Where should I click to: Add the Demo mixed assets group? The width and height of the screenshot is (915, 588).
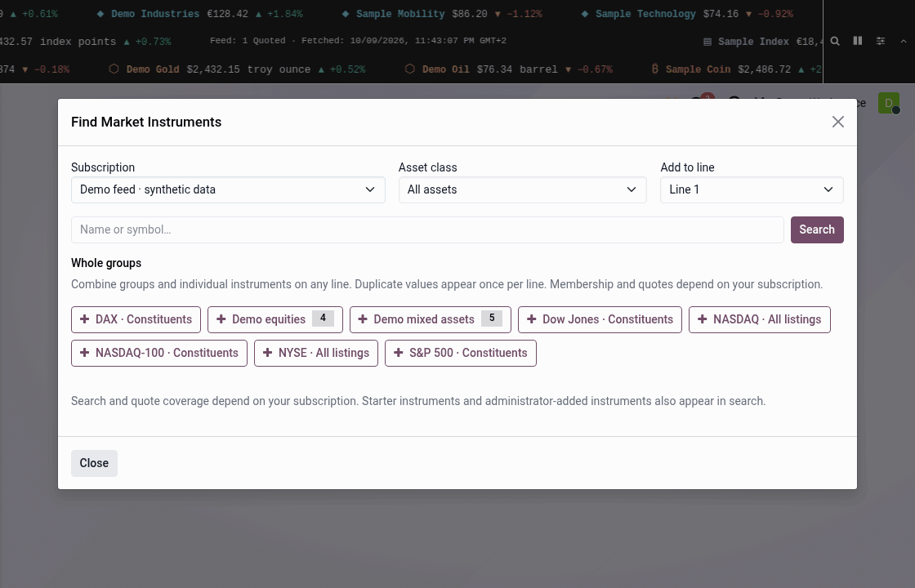click(x=431, y=319)
